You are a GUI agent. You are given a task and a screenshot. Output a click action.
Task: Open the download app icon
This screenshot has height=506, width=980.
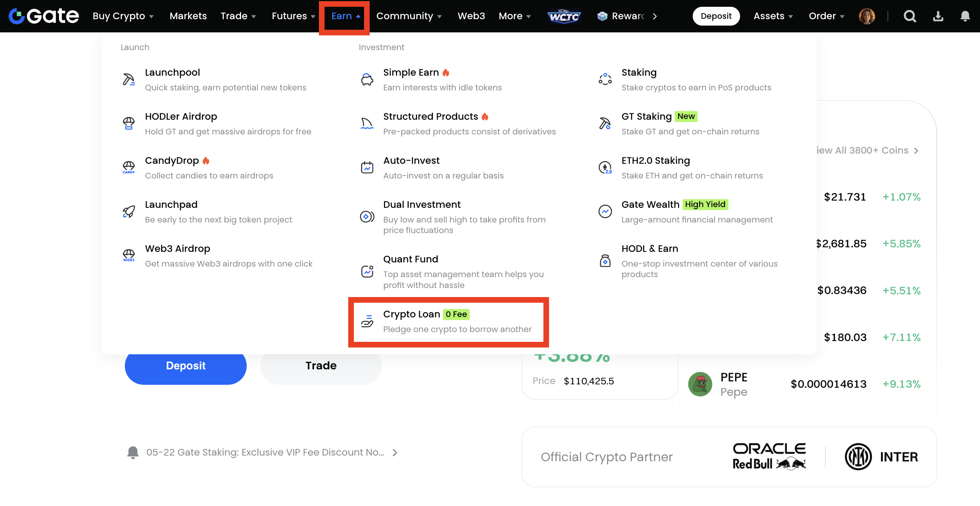[938, 16]
